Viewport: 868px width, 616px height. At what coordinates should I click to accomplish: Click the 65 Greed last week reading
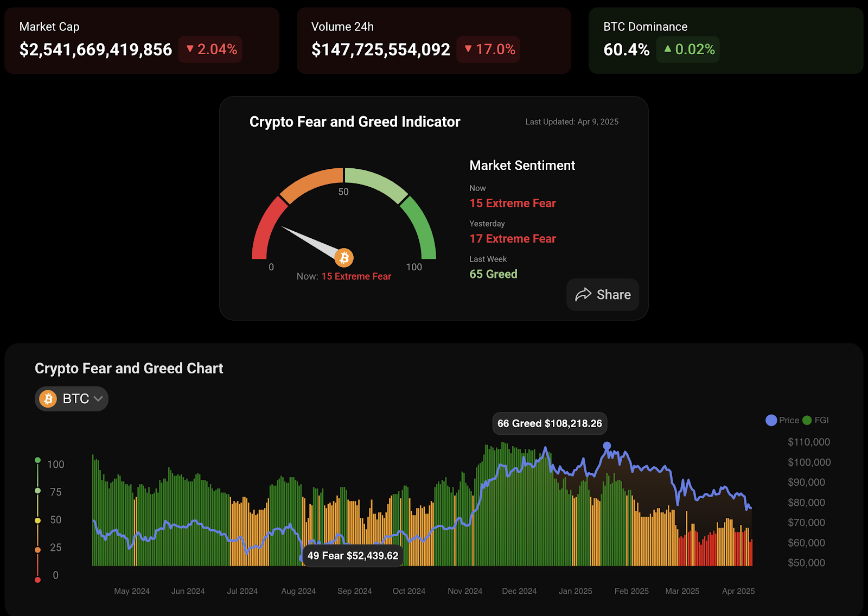pyautogui.click(x=493, y=274)
